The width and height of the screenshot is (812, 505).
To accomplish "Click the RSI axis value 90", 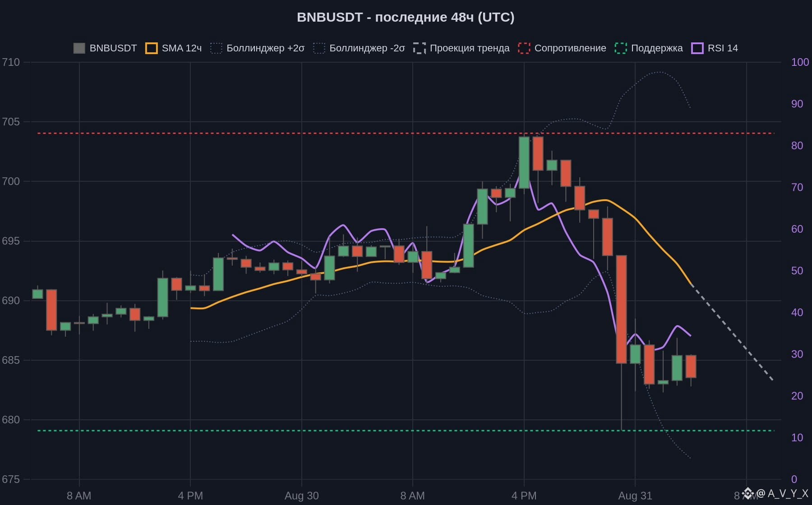I will pos(797,104).
